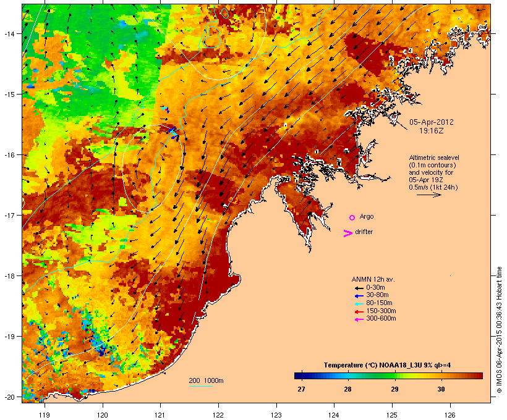Image resolution: width=507 pixels, height=420 pixels.
Task: Click the cyan 200m isobath legend line
Action: 200,386
